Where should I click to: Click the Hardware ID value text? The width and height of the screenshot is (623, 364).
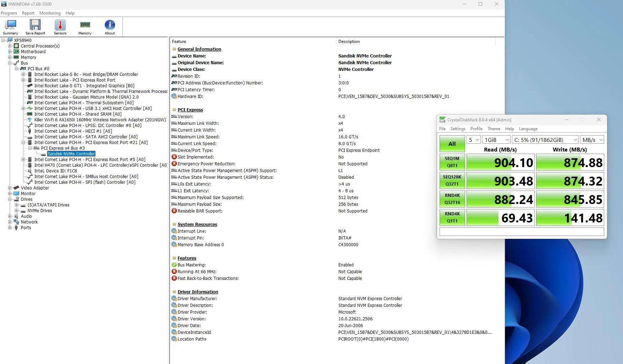click(x=394, y=96)
